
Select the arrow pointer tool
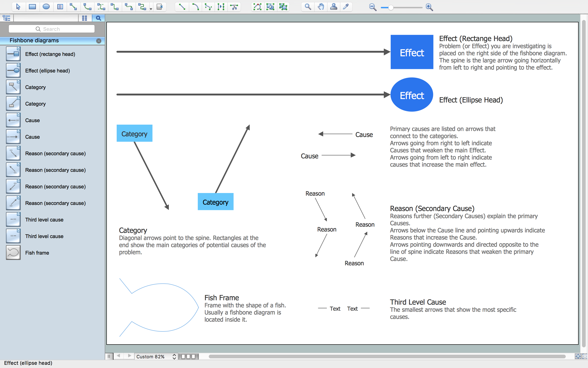pyautogui.click(x=18, y=7)
